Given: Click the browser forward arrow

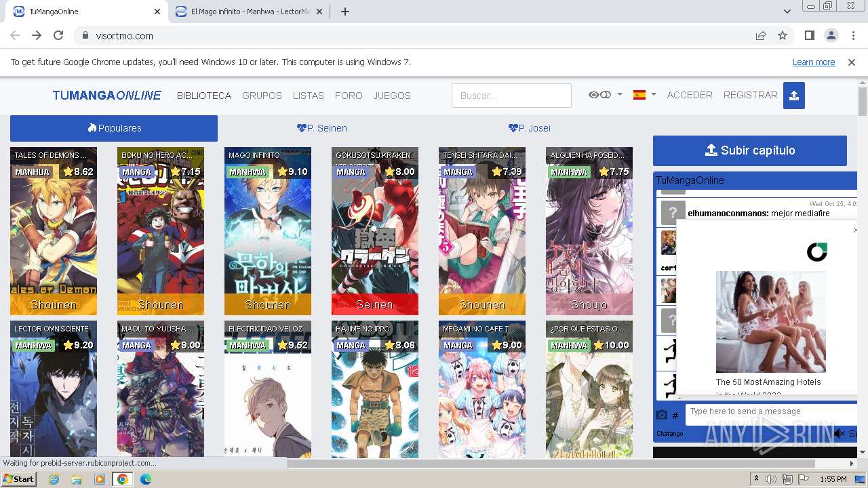Looking at the screenshot, I should (x=37, y=36).
